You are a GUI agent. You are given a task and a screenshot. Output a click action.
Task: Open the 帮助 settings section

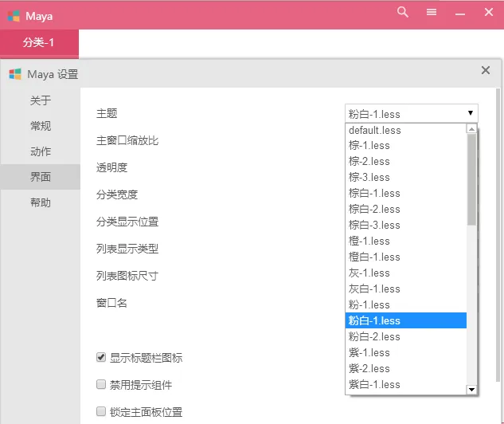41,202
